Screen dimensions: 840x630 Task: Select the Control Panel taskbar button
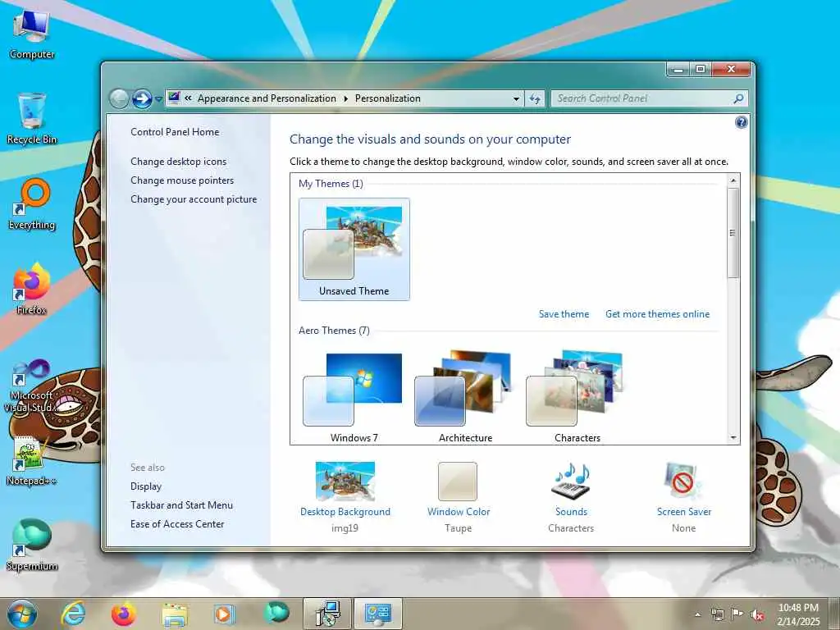pyautogui.click(x=377, y=614)
